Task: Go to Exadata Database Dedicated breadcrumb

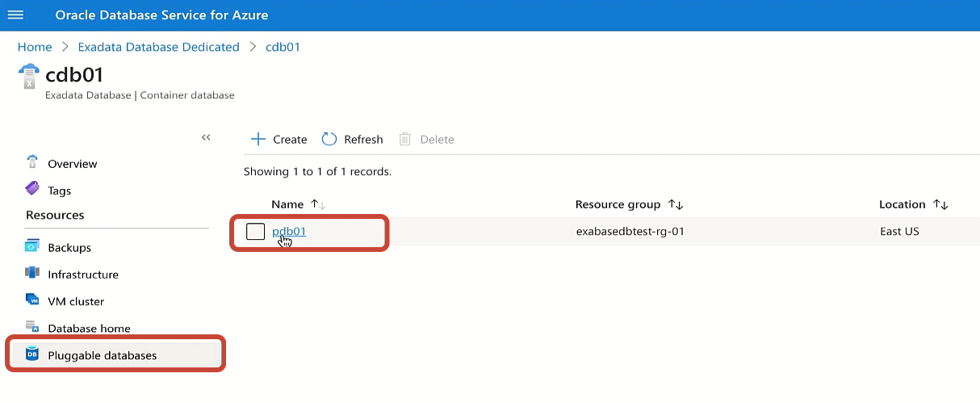Action: point(159,47)
